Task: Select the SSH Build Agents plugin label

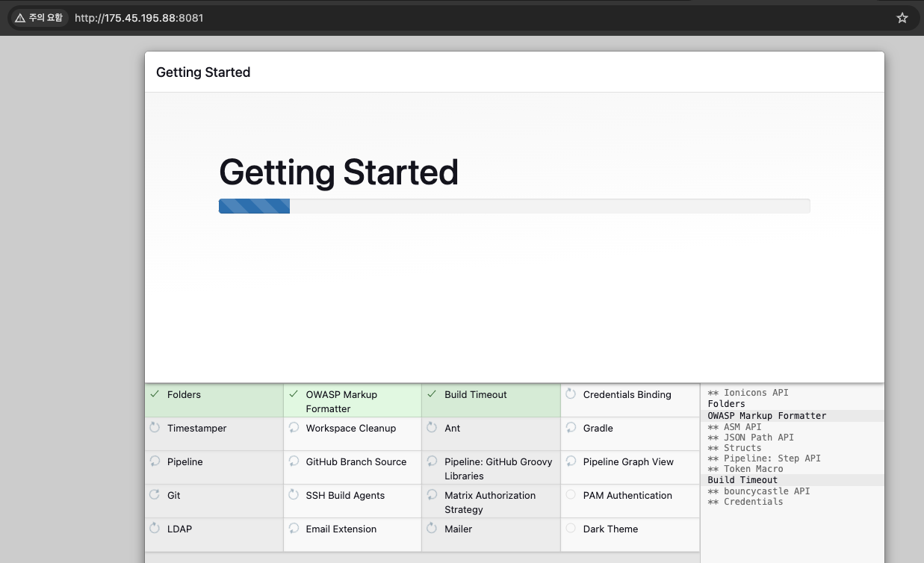Action: (x=345, y=495)
